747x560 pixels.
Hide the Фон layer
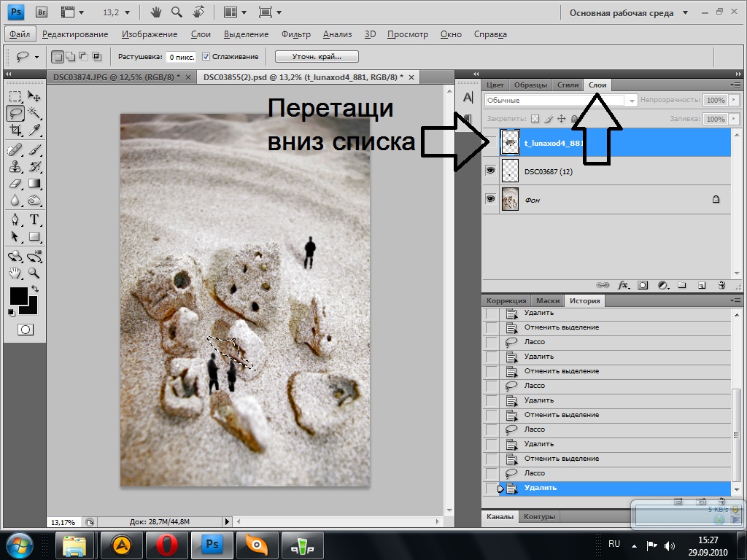click(491, 198)
